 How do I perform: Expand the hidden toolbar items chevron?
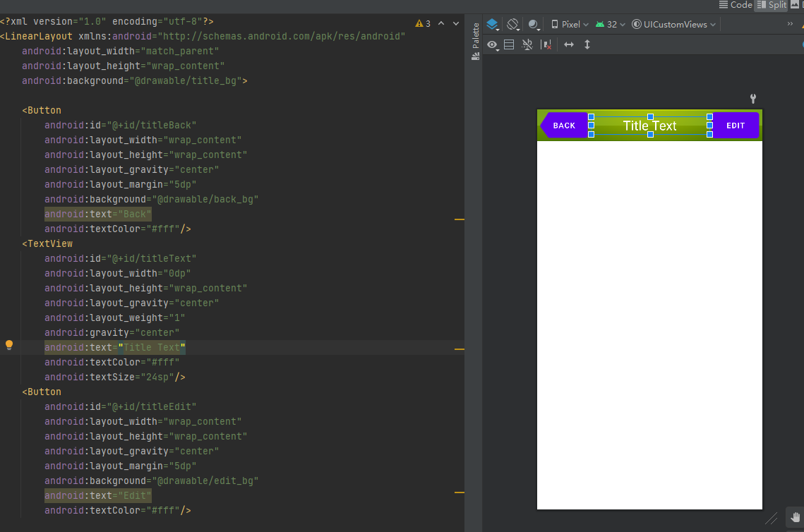[790, 24]
